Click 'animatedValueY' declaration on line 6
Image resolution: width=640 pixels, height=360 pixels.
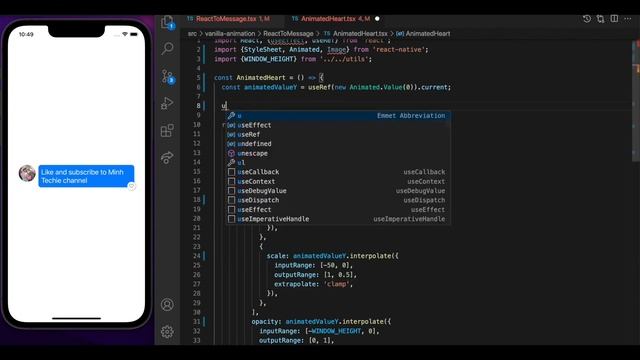tap(270, 87)
